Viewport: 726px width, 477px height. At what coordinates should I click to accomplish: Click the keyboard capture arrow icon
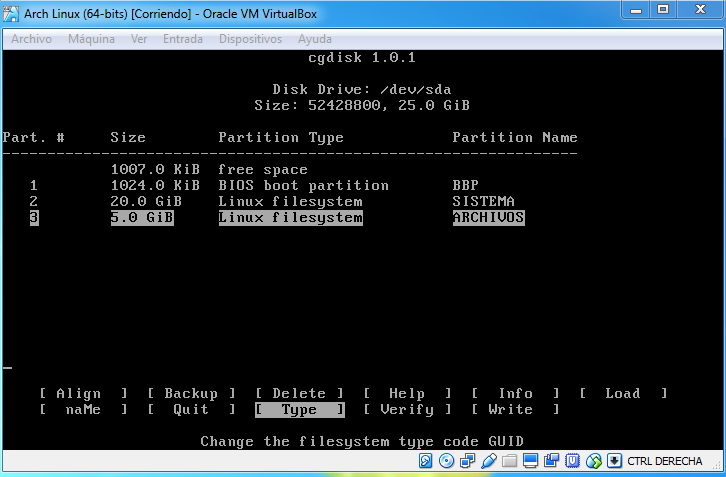(614, 461)
